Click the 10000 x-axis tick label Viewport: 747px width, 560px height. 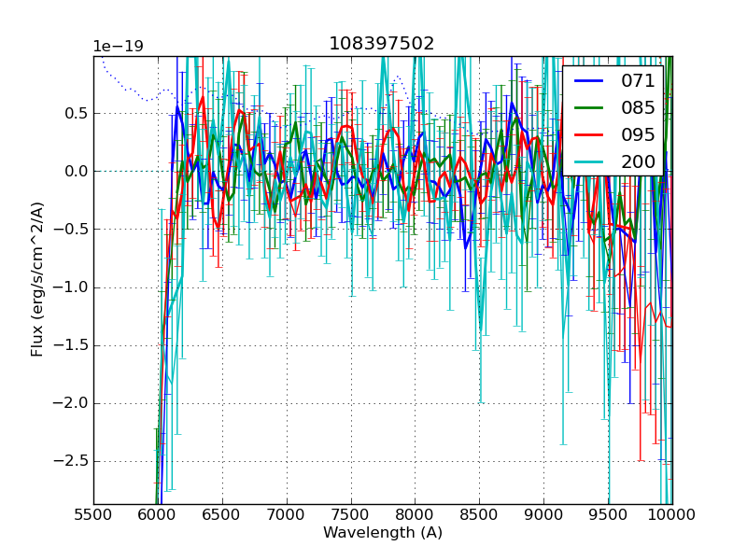pos(672,514)
